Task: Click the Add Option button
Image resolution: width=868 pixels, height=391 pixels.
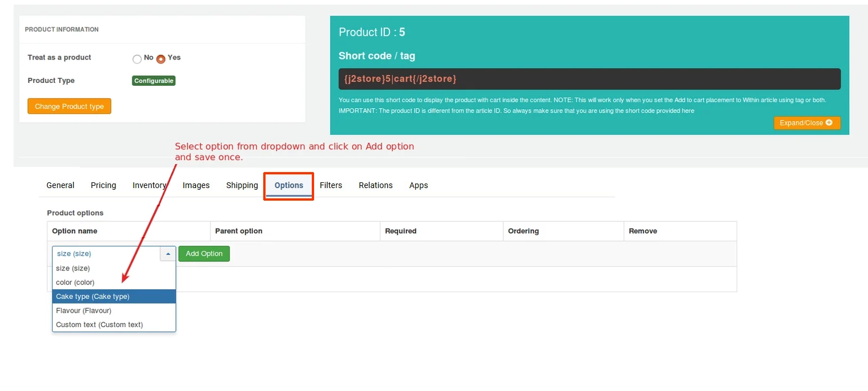Action: pos(204,254)
